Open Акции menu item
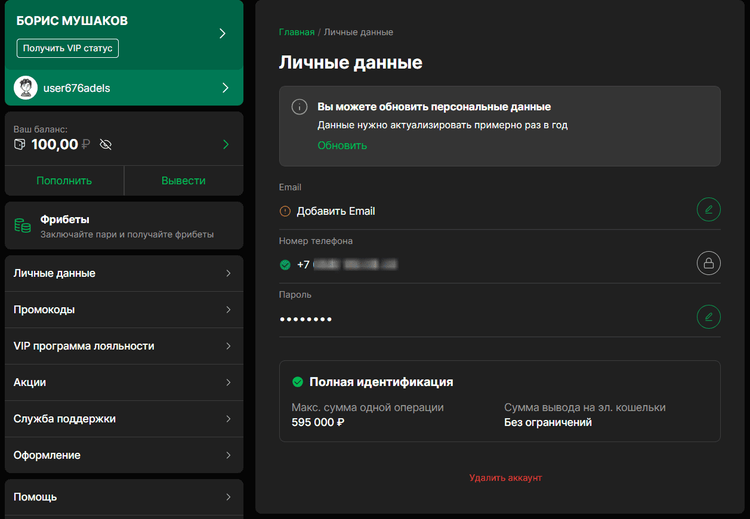This screenshot has width=750, height=519. (124, 382)
